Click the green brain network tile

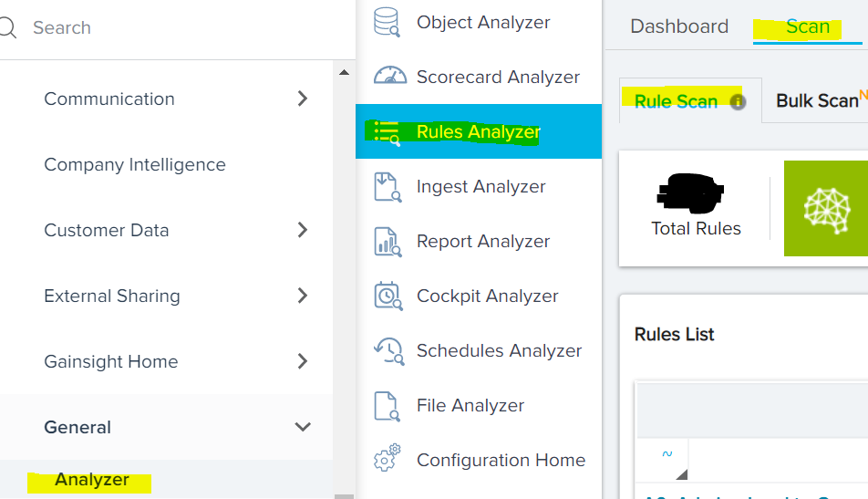coord(826,208)
